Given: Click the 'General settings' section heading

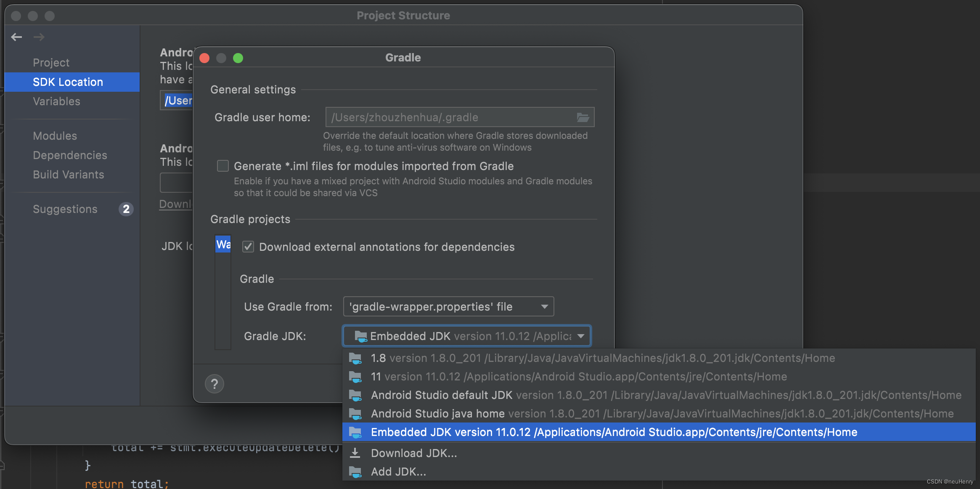Looking at the screenshot, I should coord(253,90).
